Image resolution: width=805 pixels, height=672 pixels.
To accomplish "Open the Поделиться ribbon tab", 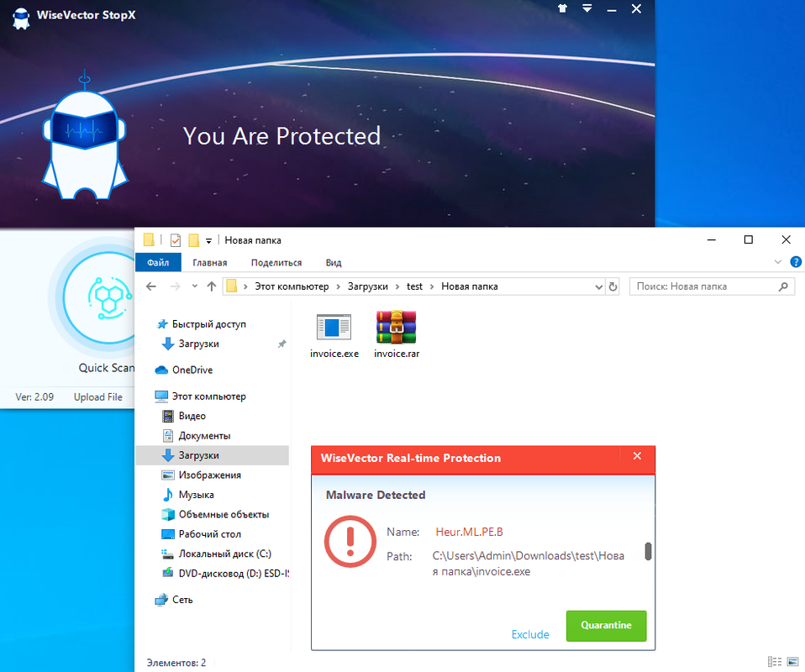I will click(x=276, y=262).
